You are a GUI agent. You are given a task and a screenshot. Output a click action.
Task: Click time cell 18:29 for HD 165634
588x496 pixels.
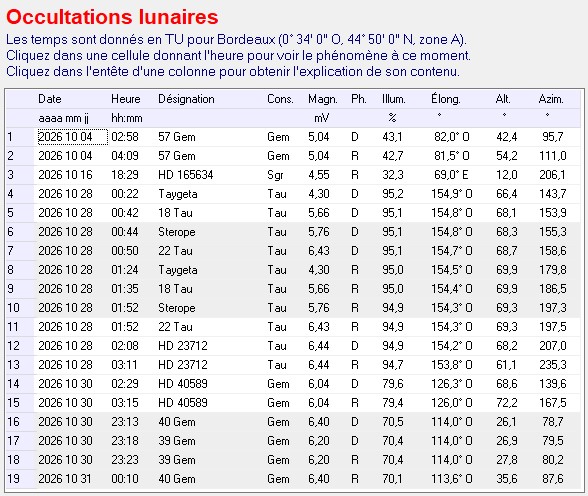point(125,175)
